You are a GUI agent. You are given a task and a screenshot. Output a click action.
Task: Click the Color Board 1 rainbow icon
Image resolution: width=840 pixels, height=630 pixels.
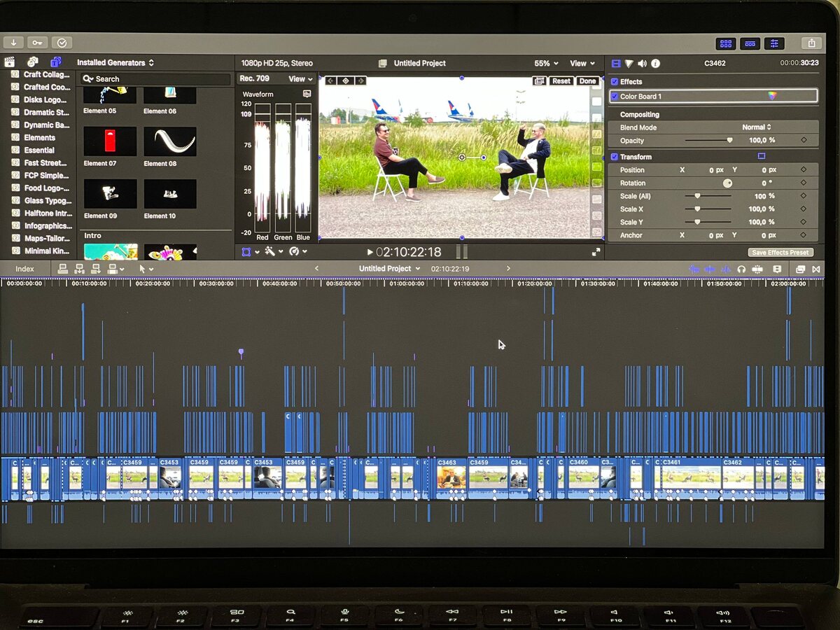point(772,96)
